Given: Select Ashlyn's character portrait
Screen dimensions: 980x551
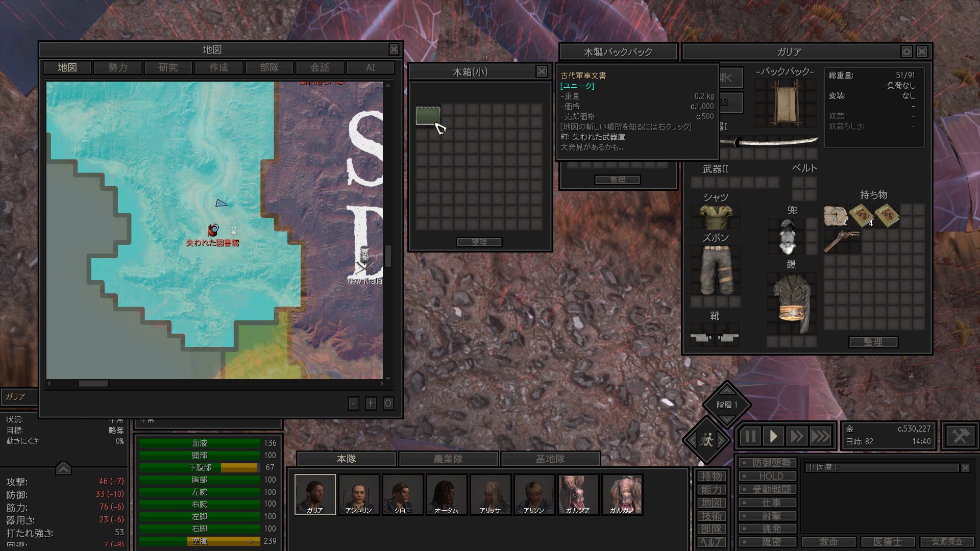Looking at the screenshot, I should 359,494.
